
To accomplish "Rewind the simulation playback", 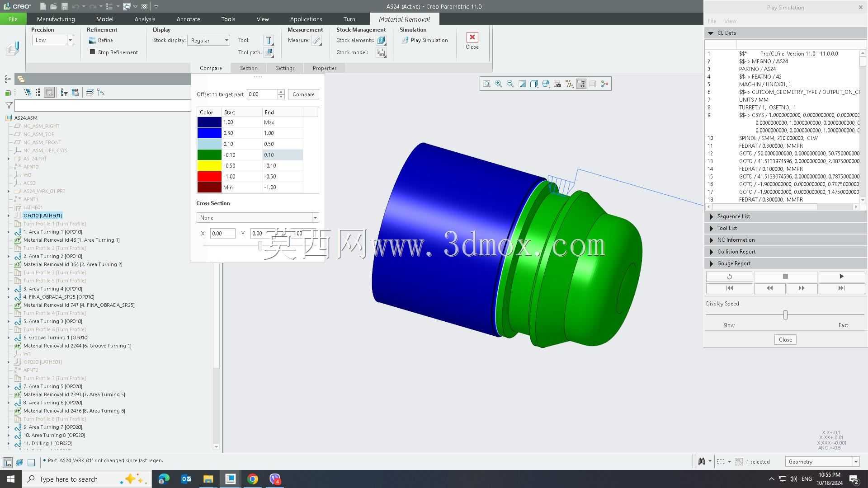I will (769, 288).
